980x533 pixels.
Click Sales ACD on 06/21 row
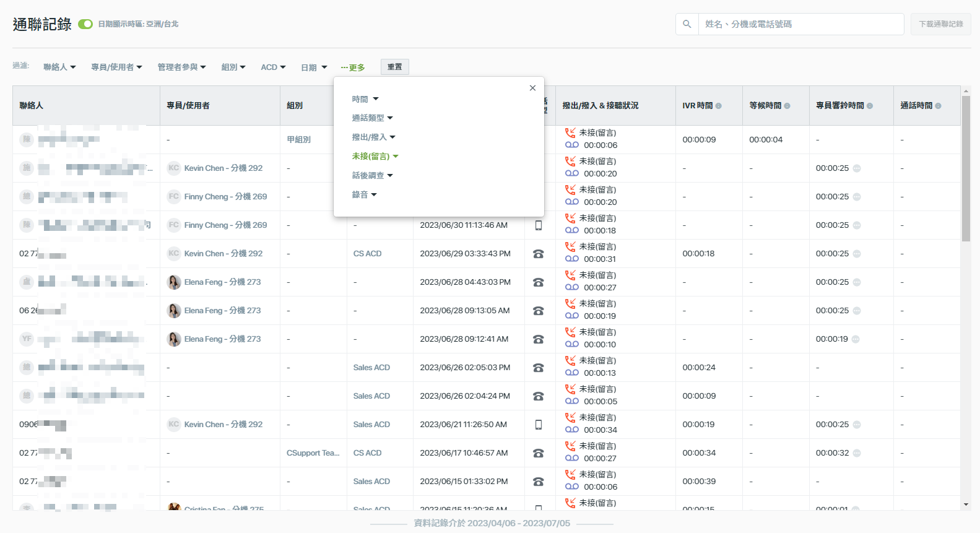tap(371, 425)
